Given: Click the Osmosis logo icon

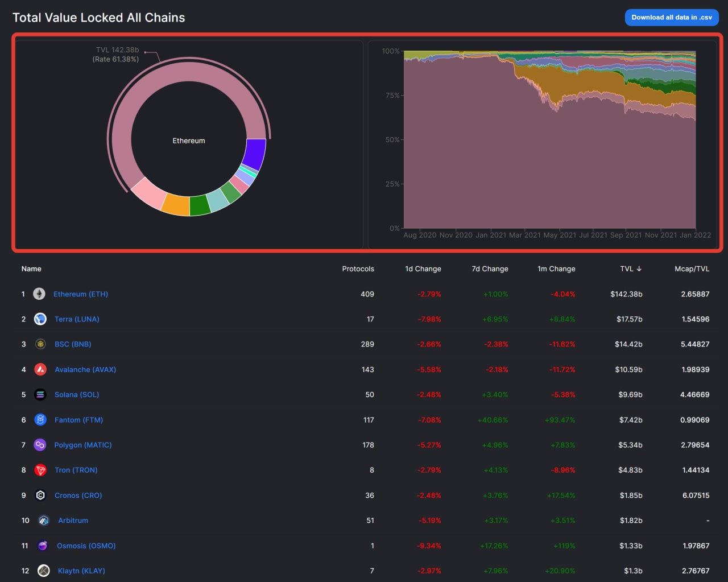Looking at the screenshot, I should coord(43,546).
